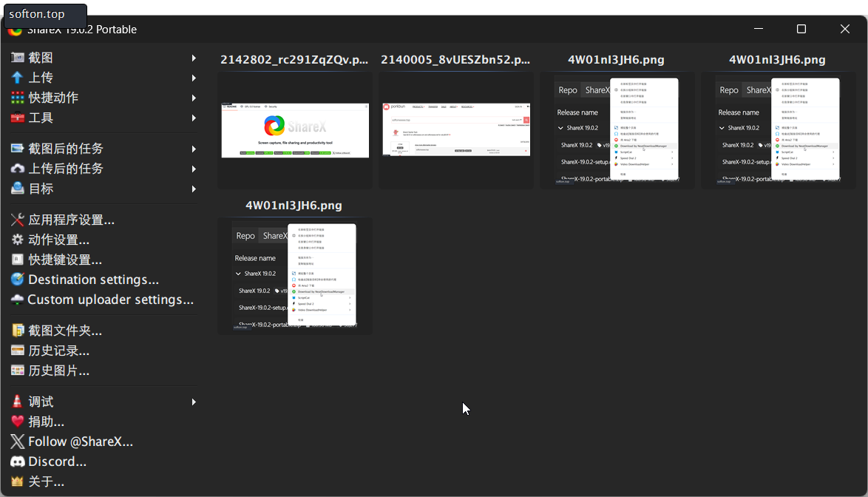Expand the 调试 submenu arrow
868x497 pixels.
[x=194, y=402]
